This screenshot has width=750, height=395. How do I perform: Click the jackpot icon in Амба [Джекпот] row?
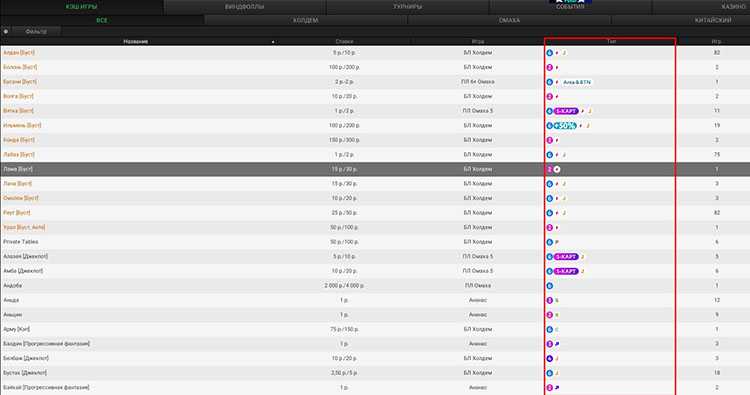tap(583, 271)
